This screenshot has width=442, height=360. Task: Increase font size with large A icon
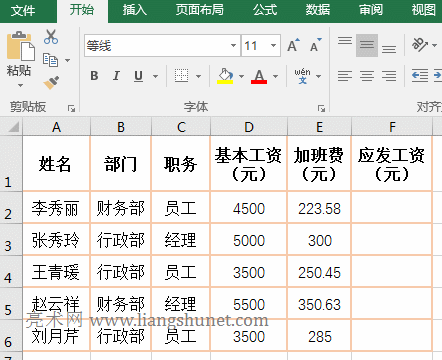pyautogui.click(x=293, y=45)
